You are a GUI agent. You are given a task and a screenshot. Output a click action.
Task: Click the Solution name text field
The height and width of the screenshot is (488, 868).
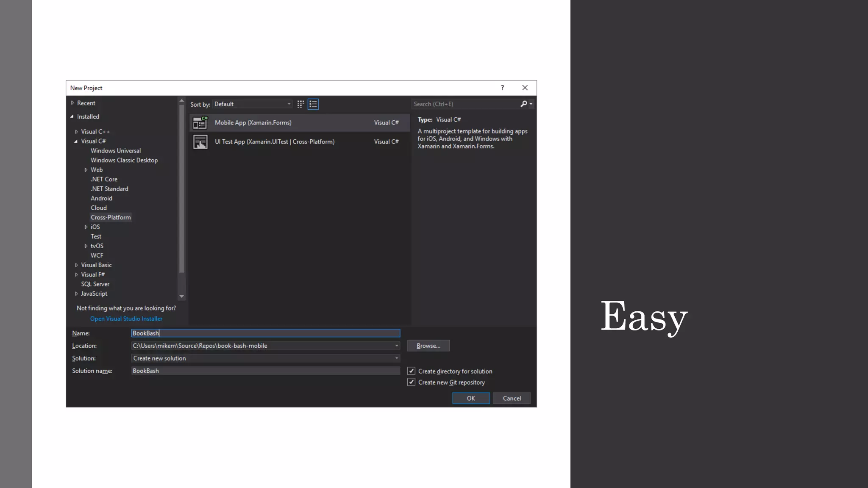[x=265, y=371]
